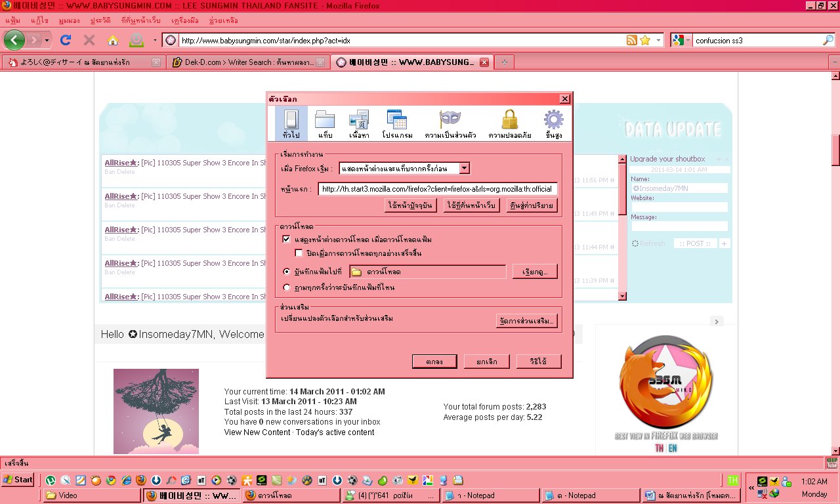Image resolution: width=840 pixels, height=504 pixels.
Task: Click the หน้าแรก home page URL field
Action: pyautogui.click(x=438, y=189)
